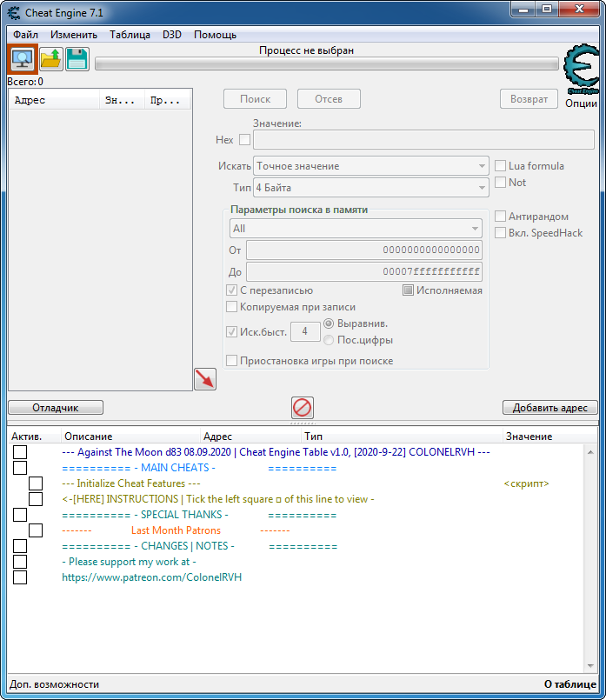Click the Описание column header
Image resolution: width=606 pixels, height=700 pixels.
point(130,437)
